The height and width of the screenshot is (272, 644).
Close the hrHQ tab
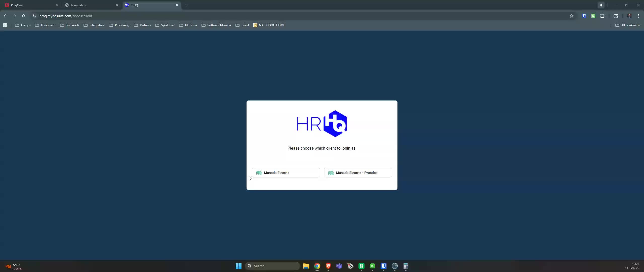[177, 5]
